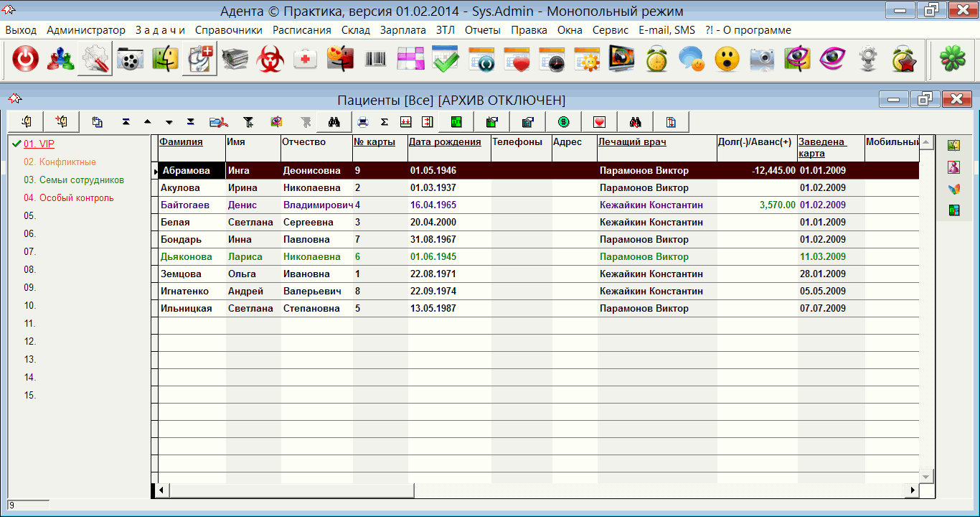980x517 pixels.
Task: Open the first-aid kit icon
Action: point(306,60)
